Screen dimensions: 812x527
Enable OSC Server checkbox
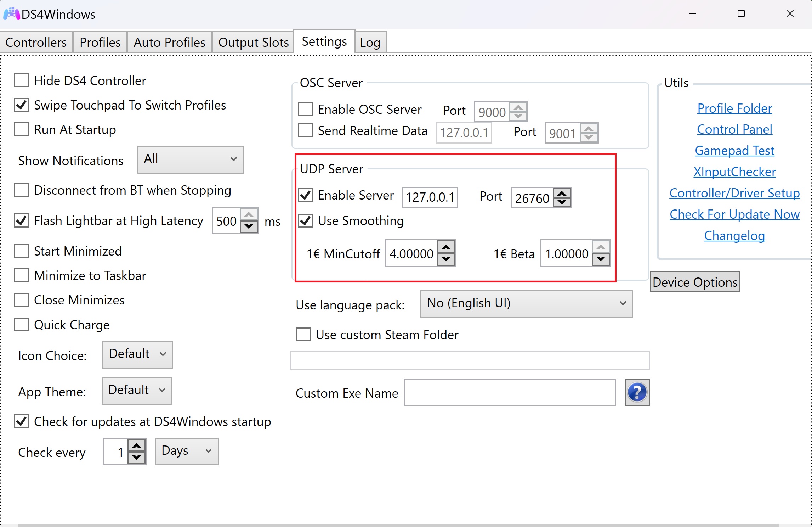pos(305,109)
